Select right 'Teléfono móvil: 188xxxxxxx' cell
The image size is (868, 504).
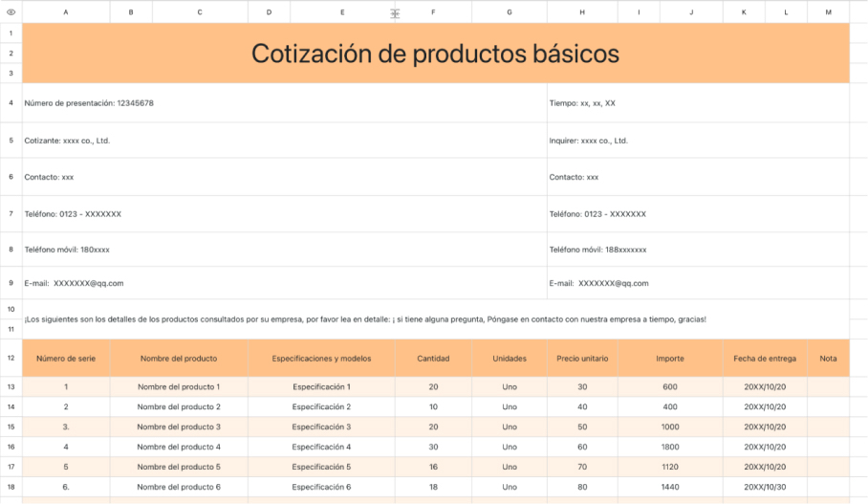(698, 250)
